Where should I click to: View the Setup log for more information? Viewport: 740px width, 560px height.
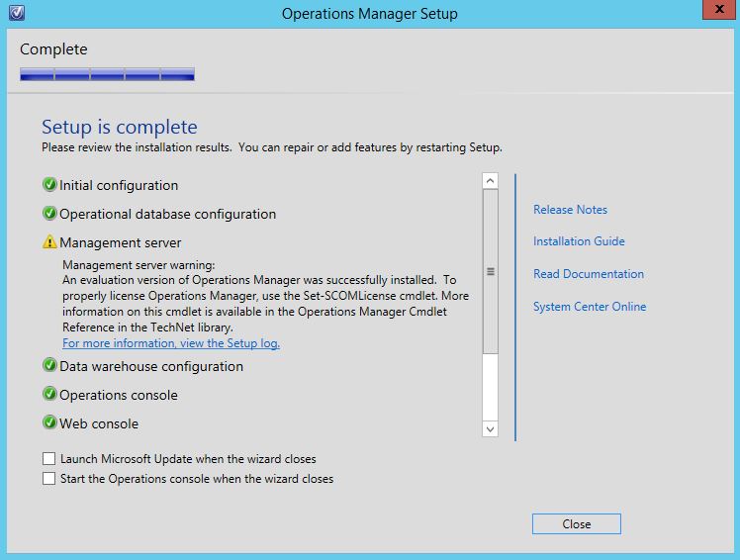[x=171, y=343]
